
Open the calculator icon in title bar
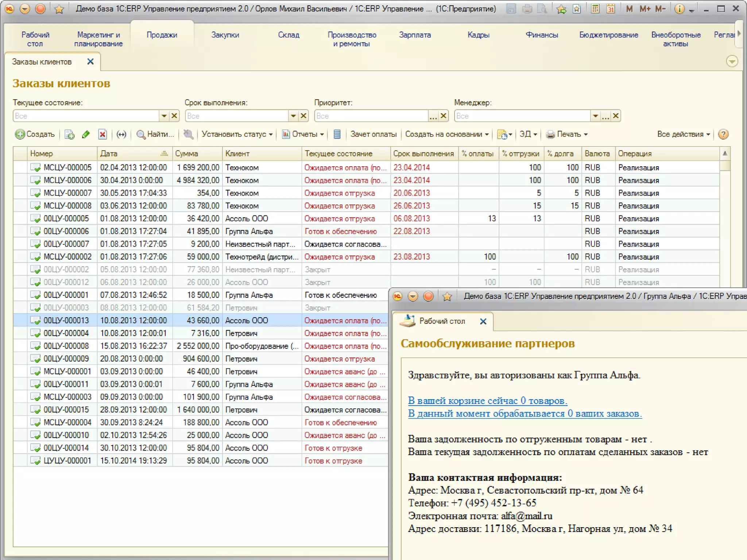(x=595, y=9)
